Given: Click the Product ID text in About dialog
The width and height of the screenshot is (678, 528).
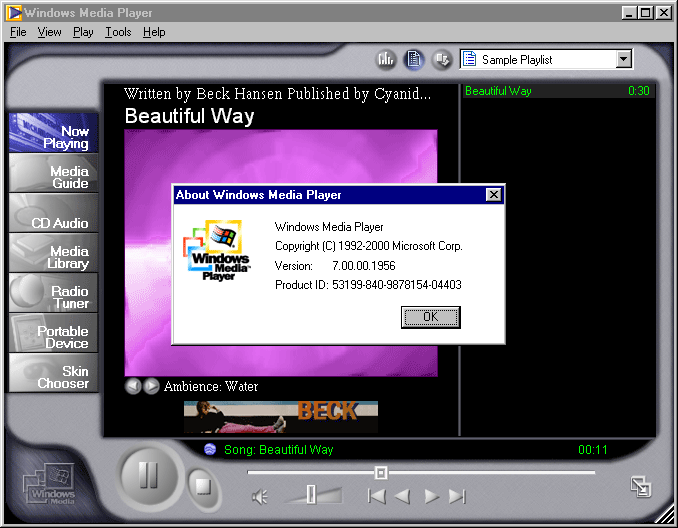Looking at the screenshot, I should (368, 285).
